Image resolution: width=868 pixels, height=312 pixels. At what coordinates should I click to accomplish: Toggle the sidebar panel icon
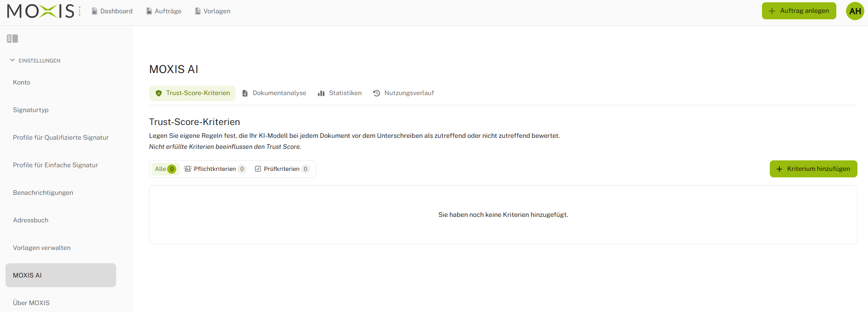pos(12,39)
